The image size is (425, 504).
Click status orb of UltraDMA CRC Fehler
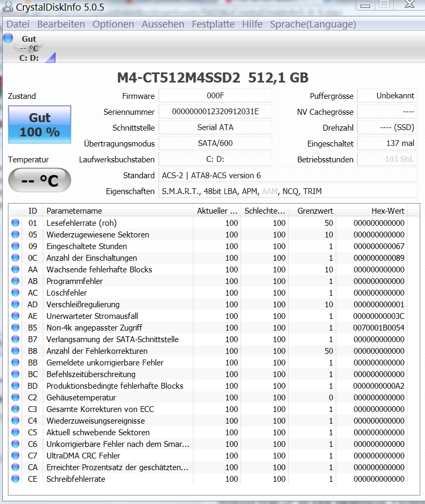[15, 455]
